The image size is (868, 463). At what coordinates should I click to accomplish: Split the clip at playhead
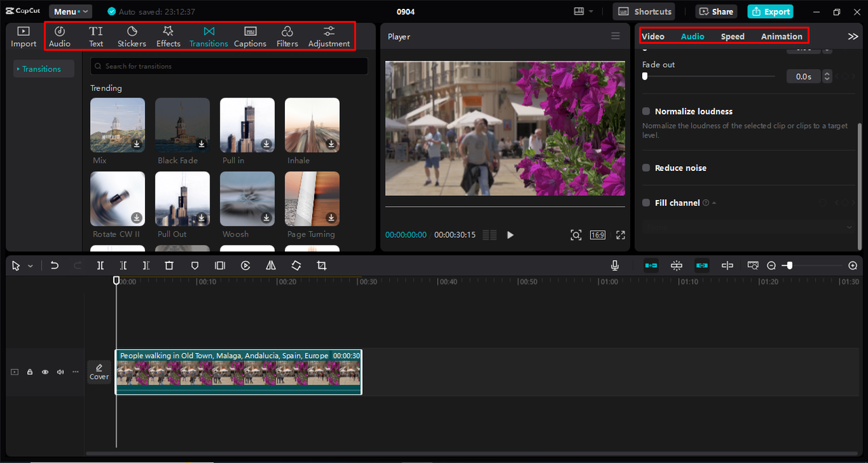(x=100, y=266)
